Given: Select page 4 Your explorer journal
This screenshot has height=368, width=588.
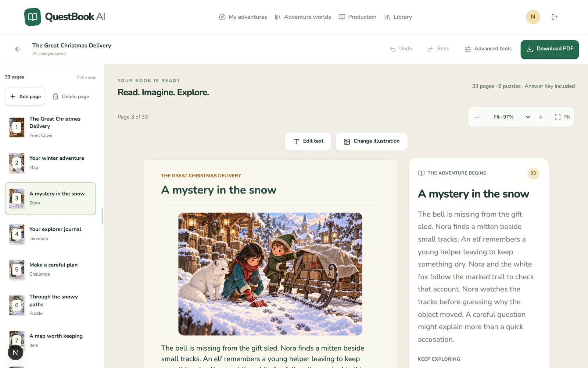Looking at the screenshot, I should (x=50, y=234).
